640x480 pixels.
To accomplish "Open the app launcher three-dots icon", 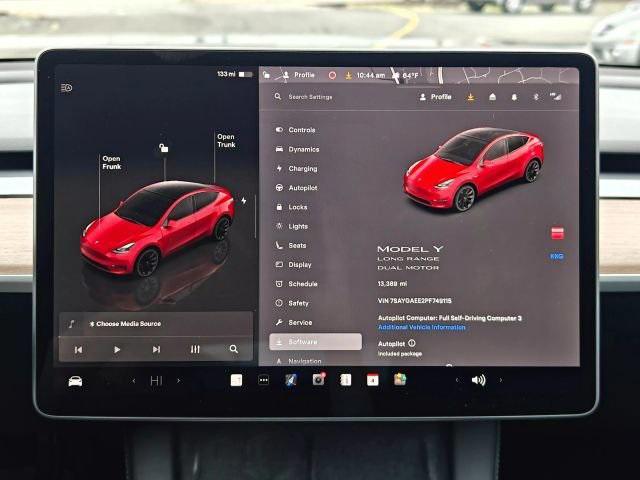I will [x=264, y=380].
